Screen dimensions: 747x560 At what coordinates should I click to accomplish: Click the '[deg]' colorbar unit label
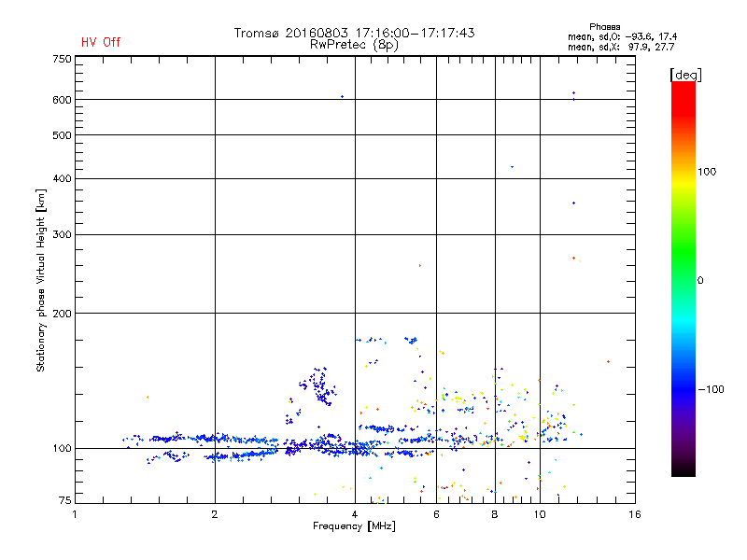click(x=685, y=75)
